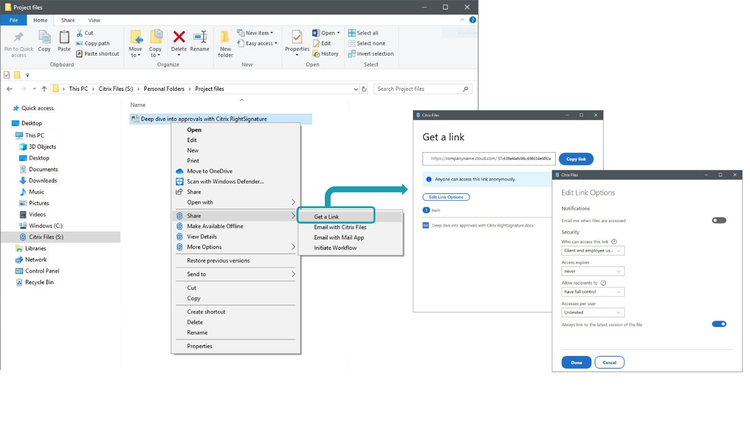Viewport: 750px width, 422px height.
Task: Toggle Email me when files are accessed
Action: (x=719, y=221)
